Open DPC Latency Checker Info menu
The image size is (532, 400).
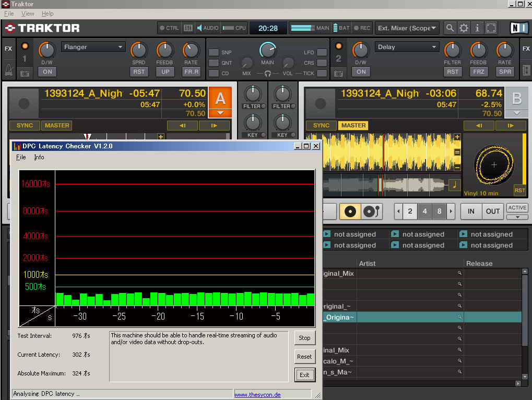[39, 157]
